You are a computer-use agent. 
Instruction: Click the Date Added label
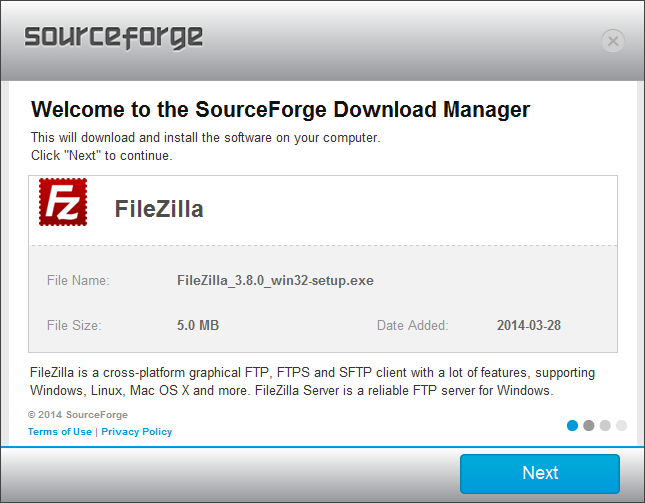[x=412, y=326]
